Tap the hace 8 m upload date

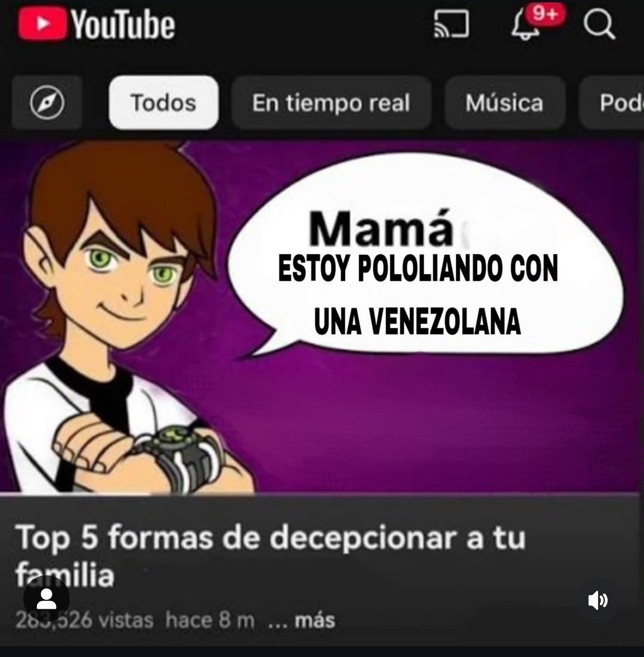coord(210,621)
